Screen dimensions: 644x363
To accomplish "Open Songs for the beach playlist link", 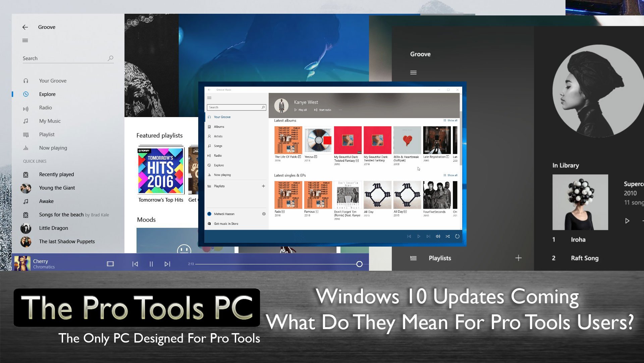I will 74,215.
